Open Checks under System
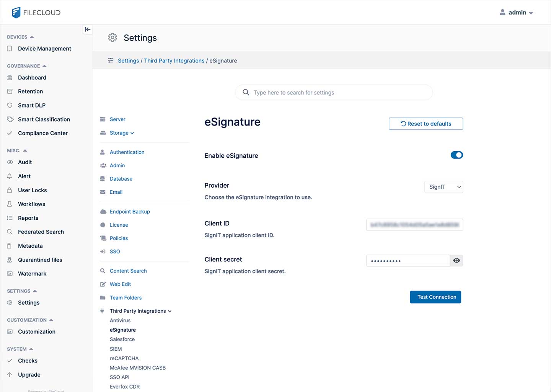The height and width of the screenshot is (392, 551). [28, 361]
